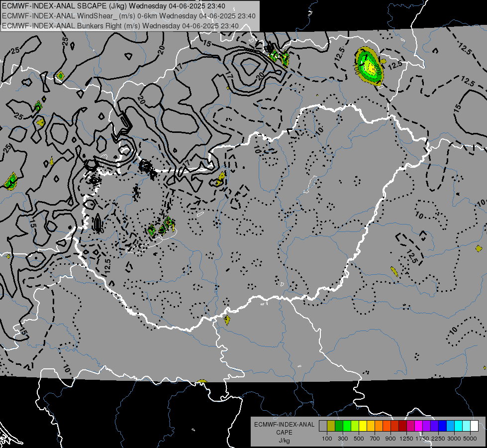Click the 900 legend tick label
Viewport: 487px width, 448px height.
(x=390, y=439)
